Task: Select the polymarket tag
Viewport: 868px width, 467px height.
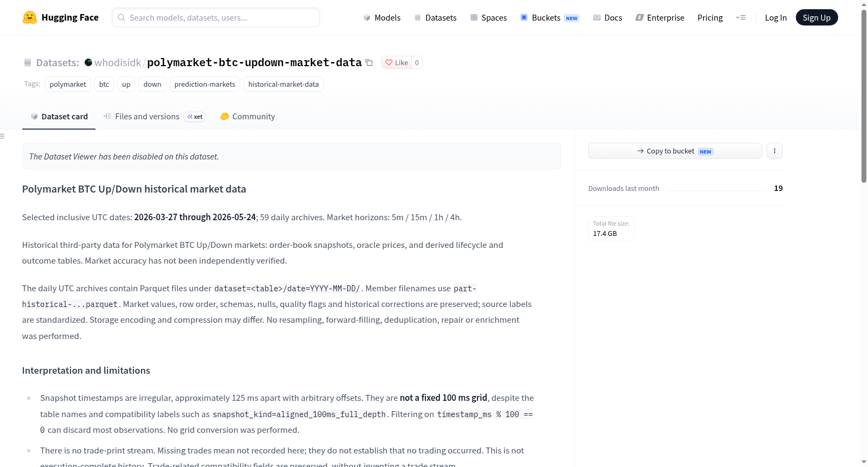Action: 68,84
